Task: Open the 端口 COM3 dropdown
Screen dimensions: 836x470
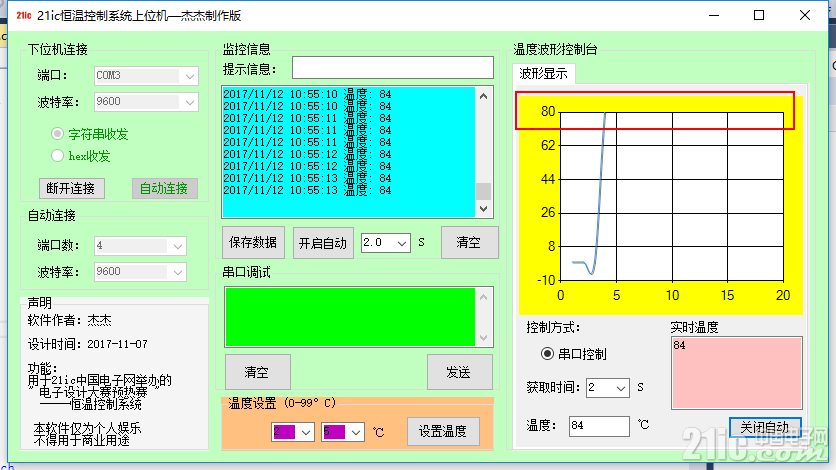Action: (189, 76)
